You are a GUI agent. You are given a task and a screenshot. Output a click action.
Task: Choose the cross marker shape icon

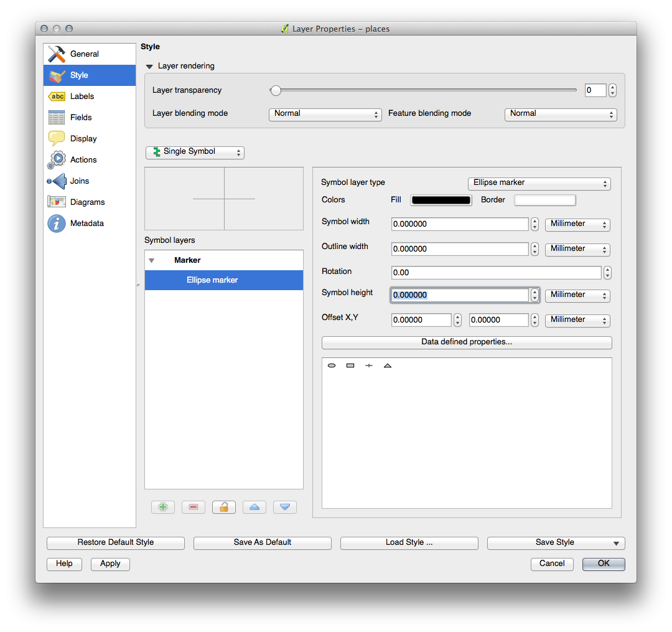point(369,366)
